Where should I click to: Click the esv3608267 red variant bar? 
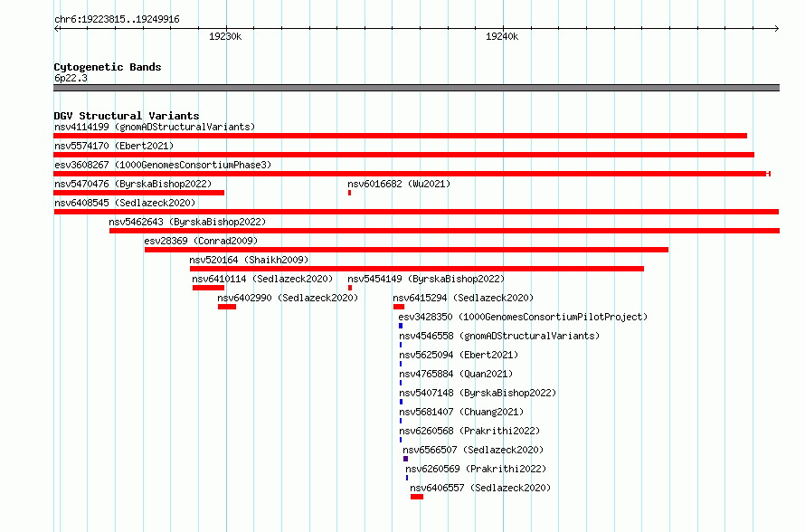(412, 174)
